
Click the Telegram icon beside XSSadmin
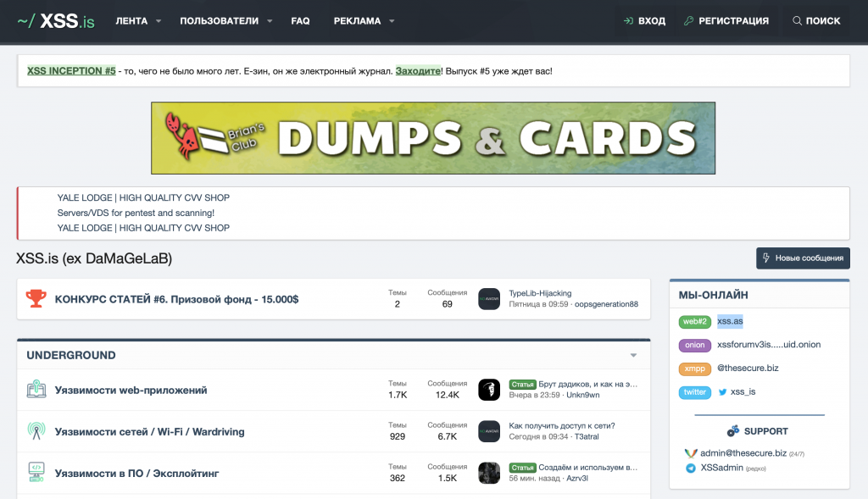click(x=691, y=468)
